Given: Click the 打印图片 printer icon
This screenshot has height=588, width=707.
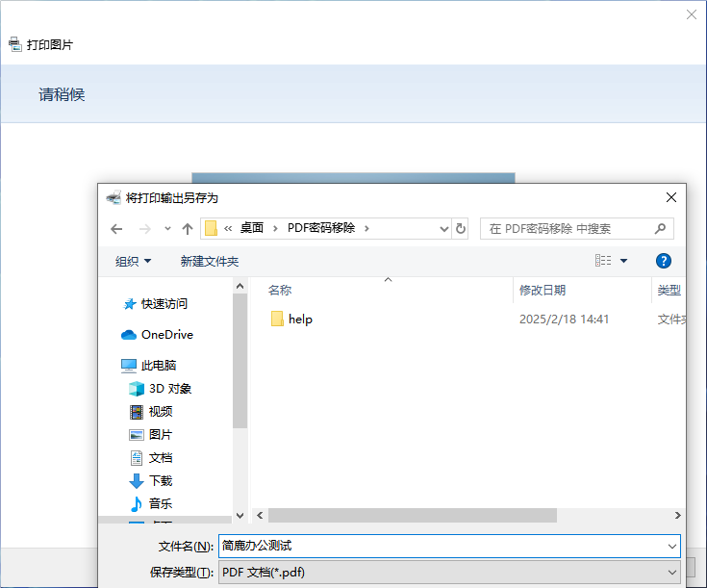Looking at the screenshot, I should point(14,44).
